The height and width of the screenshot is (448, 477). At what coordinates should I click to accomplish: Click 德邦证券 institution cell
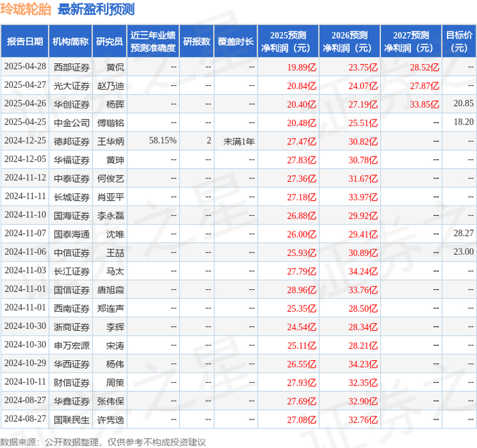click(x=72, y=142)
